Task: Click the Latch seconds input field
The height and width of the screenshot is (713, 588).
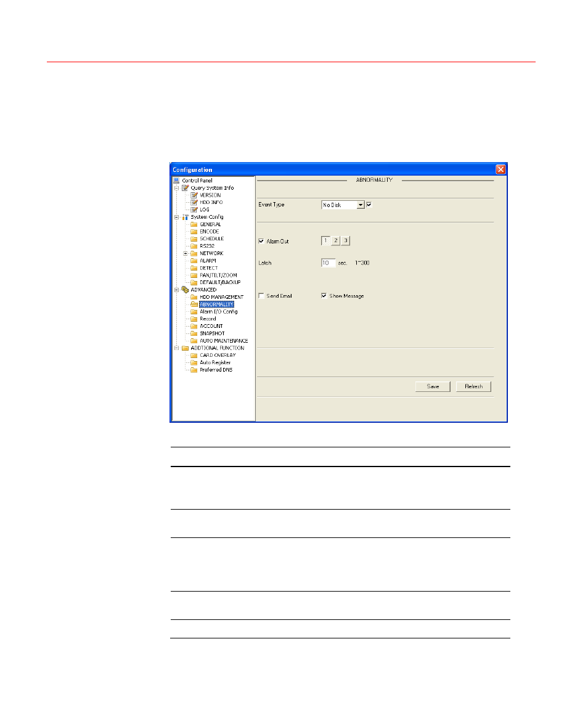Action: 329,263
